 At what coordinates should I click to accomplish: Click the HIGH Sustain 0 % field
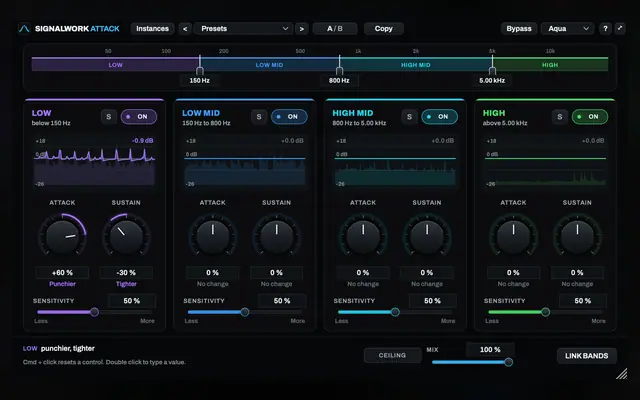pyautogui.click(x=577, y=272)
